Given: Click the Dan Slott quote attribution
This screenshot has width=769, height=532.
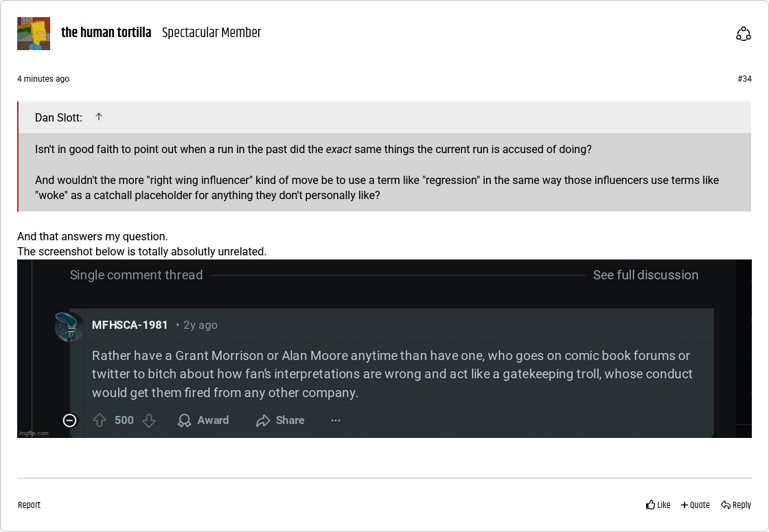Looking at the screenshot, I should pos(58,118).
